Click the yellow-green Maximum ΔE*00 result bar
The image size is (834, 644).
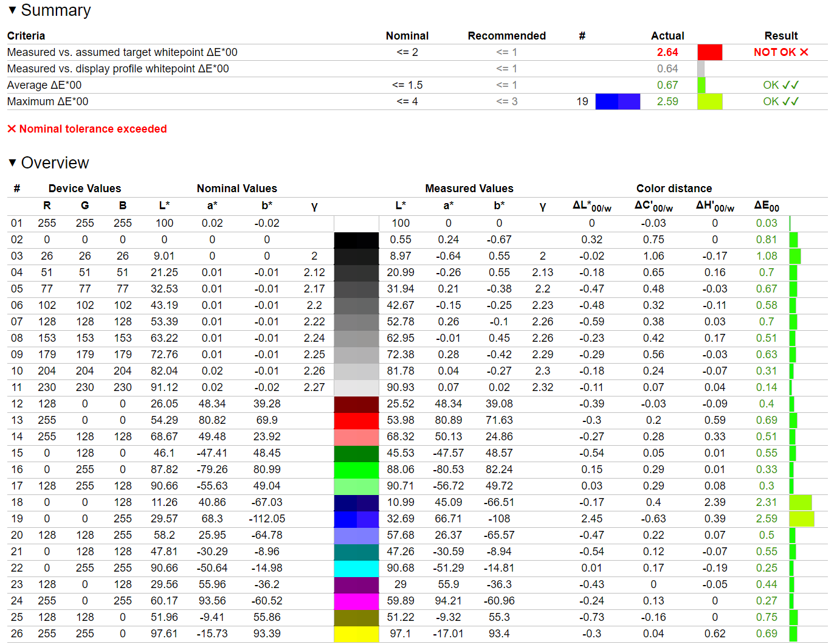(709, 102)
